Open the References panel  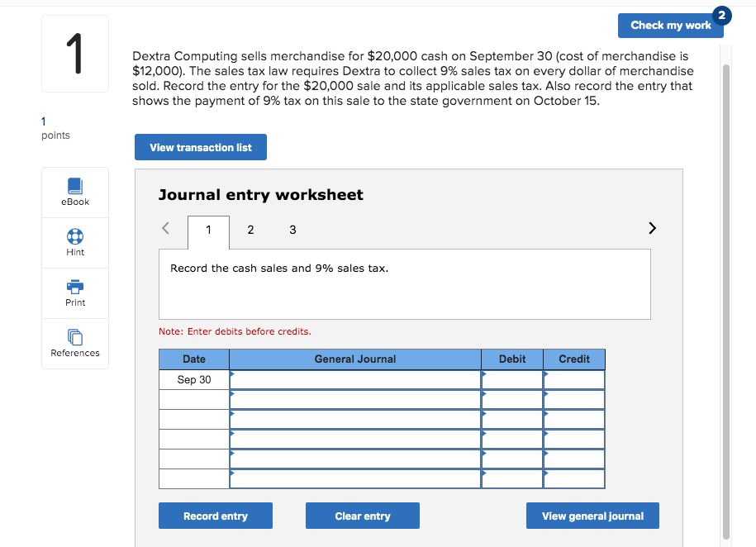pyautogui.click(x=74, y=344)
